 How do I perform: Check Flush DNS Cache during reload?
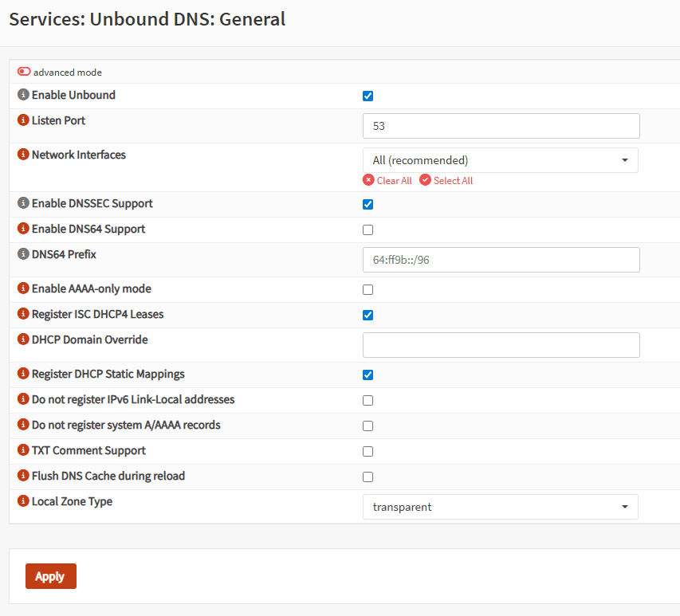(368, 477)
